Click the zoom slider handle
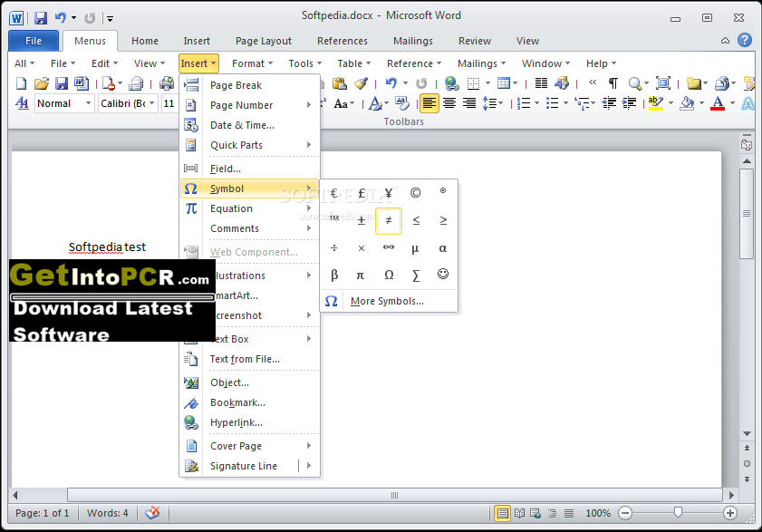 678,512
